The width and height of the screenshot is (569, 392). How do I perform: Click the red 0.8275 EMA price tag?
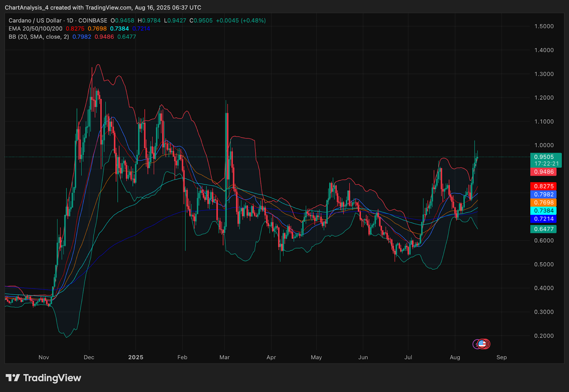tap(543, 186)
